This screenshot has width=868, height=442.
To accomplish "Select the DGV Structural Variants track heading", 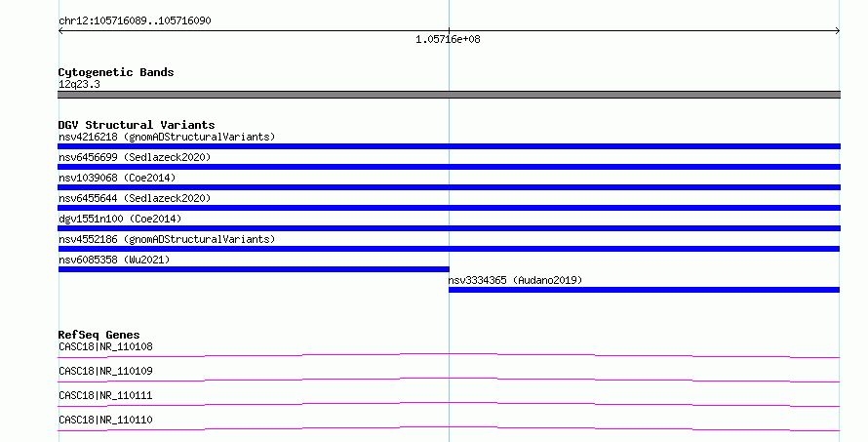I will (137, 125).
